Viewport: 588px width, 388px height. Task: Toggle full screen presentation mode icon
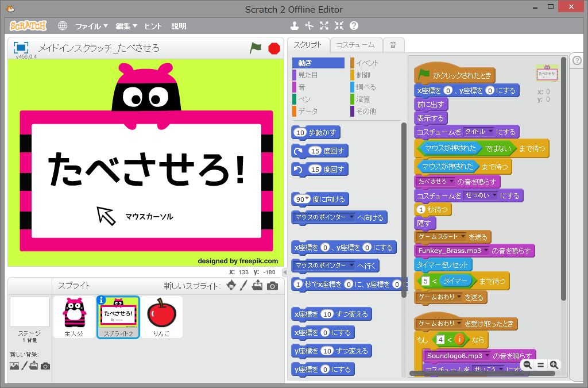click(21, 48)
